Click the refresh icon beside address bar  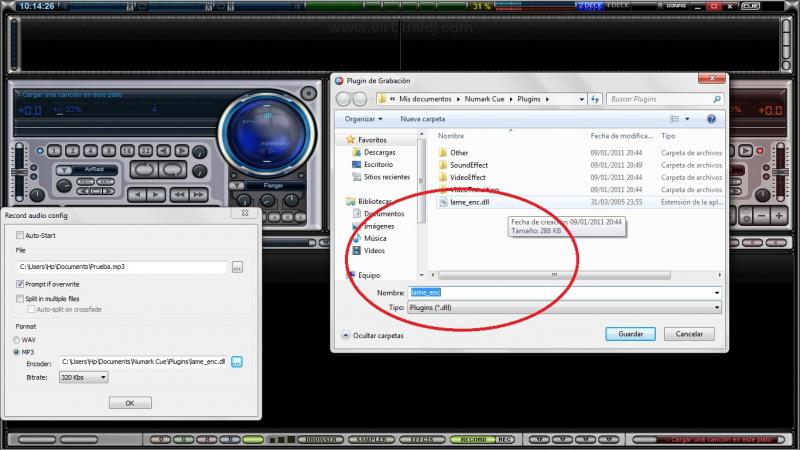595,99
